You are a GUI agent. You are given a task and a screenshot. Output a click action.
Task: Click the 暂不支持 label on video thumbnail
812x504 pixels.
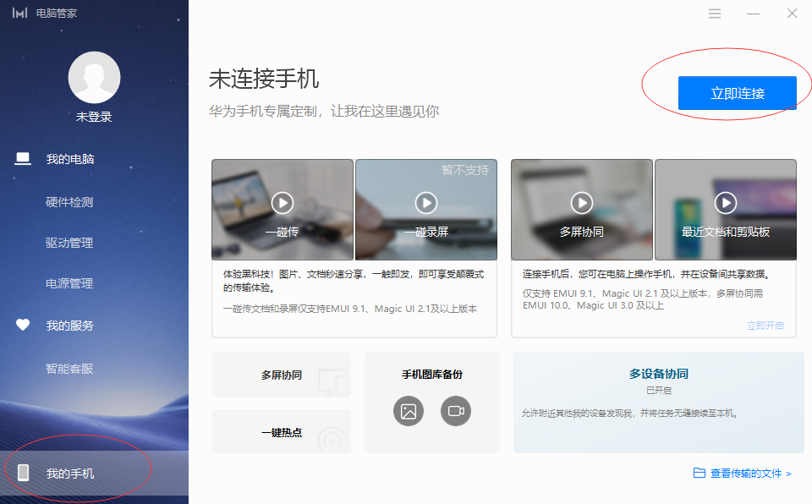point(465,170)
